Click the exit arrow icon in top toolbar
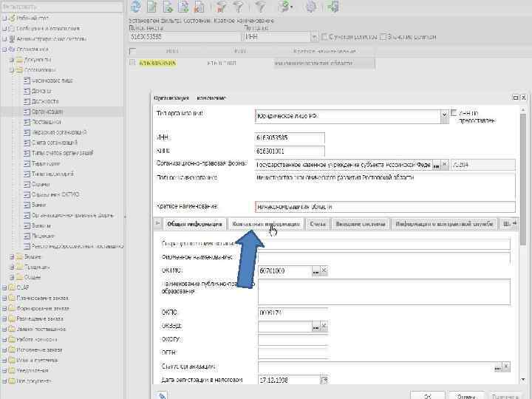Image resolution: width=532 pixels, height=399 pixels. 333,7
